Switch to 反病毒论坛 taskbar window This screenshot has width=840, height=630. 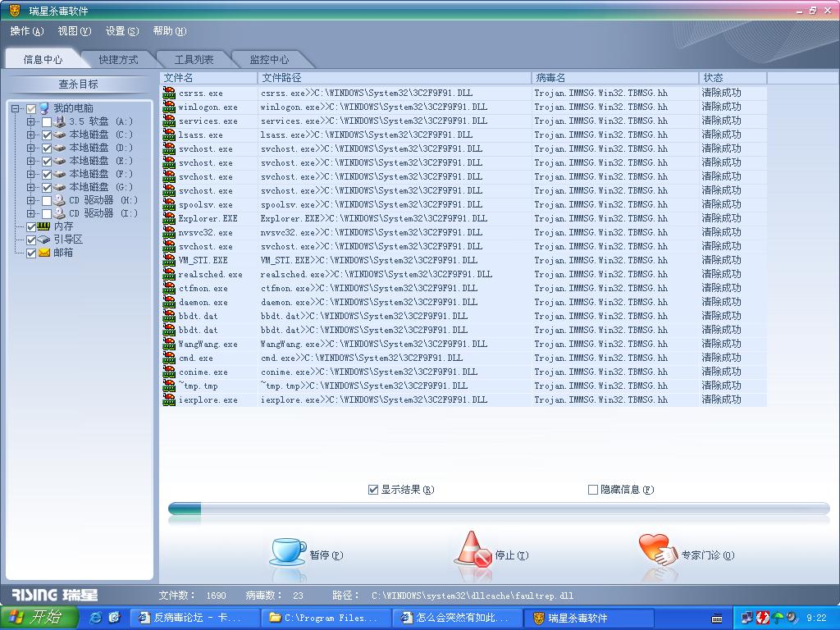click(195, 618)
